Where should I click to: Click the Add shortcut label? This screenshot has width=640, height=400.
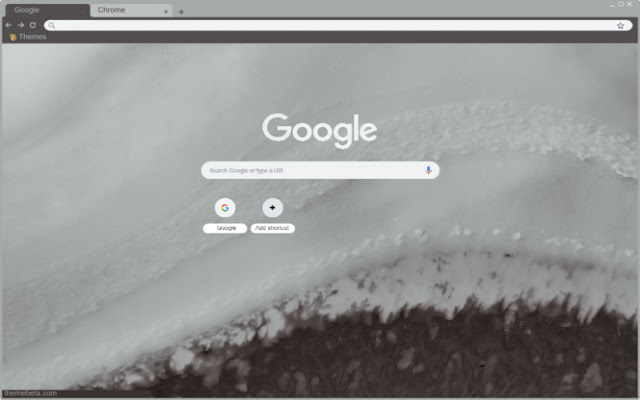[272, 228]
